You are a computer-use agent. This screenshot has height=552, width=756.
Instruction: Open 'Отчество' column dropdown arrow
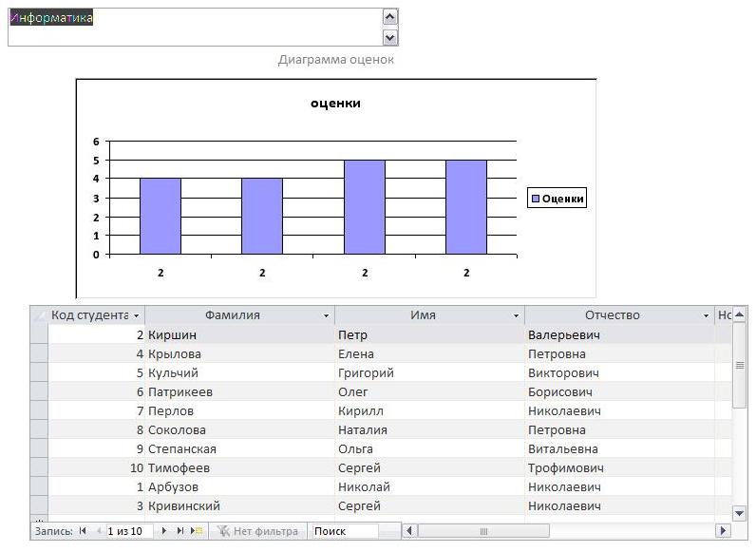pyautogui.click(x=706, y=315)
